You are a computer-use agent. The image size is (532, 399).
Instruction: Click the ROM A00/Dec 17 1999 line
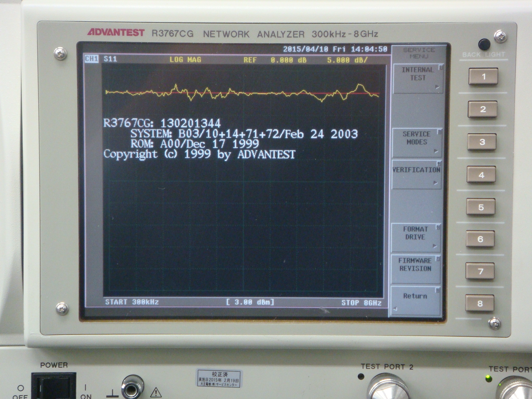pyautogui.click(x=195, y=144)
